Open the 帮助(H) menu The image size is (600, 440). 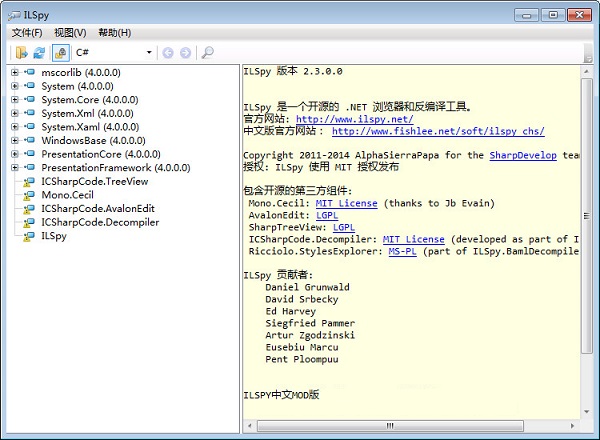(114, 33)
